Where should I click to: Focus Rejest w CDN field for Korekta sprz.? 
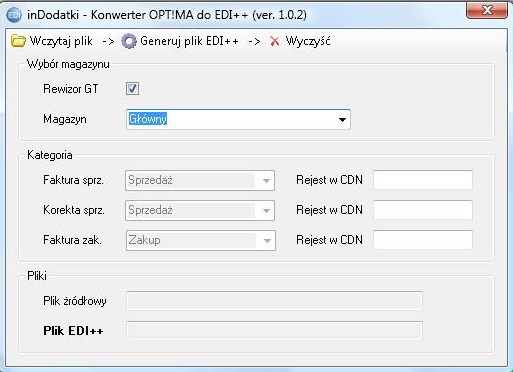click(423, 210)
